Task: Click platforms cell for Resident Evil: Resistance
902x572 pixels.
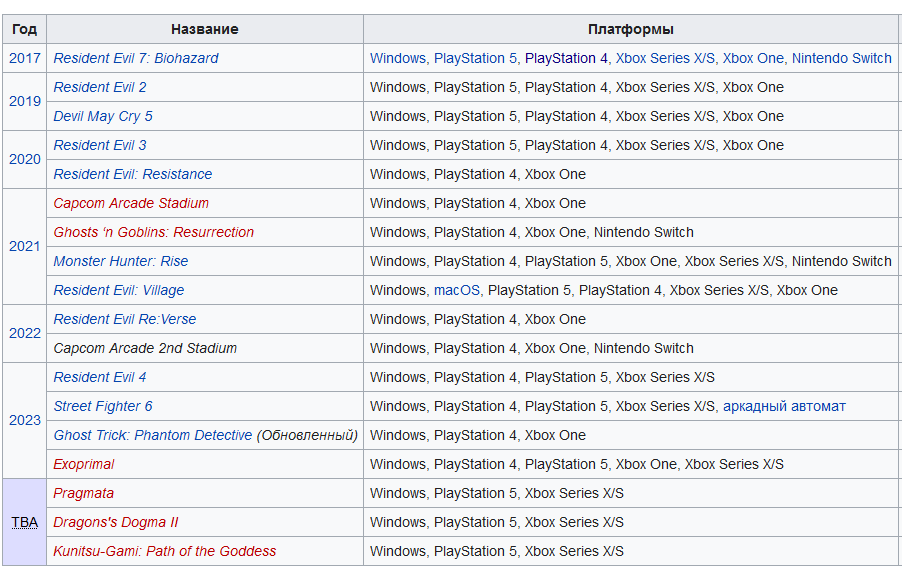Action: pos(630,174)
